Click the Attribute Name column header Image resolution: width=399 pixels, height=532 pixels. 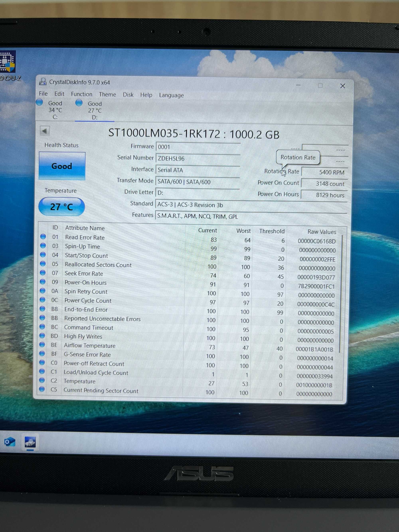click(85, 228)
